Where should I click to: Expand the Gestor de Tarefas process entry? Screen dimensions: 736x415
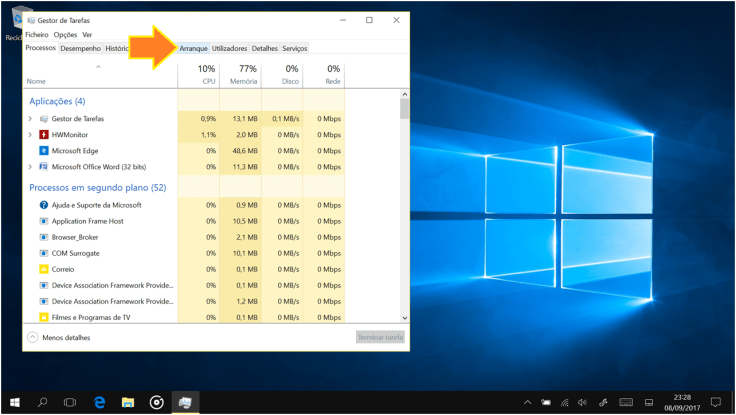[30, 119]
